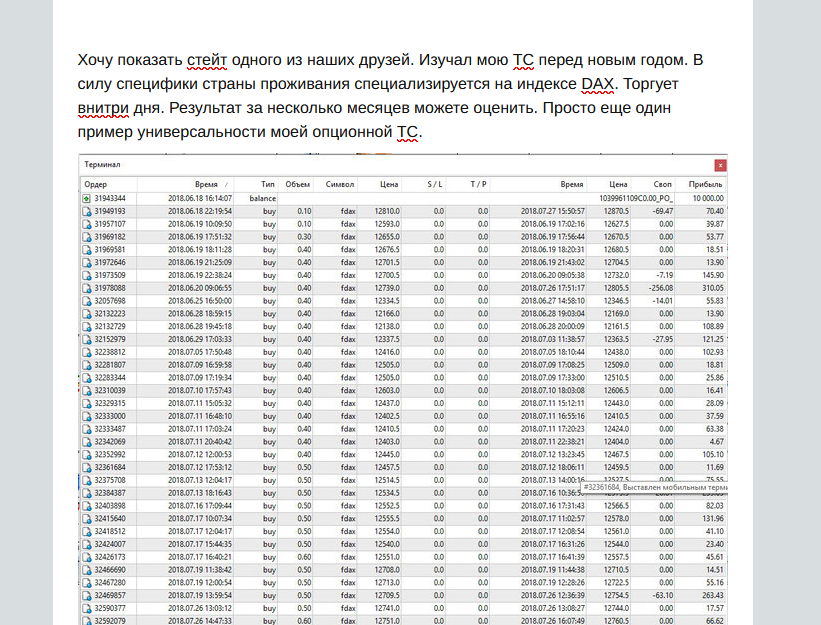Click the order icon next to 32384387
Viewport: 821px width, 625px height.
(86, 494)
